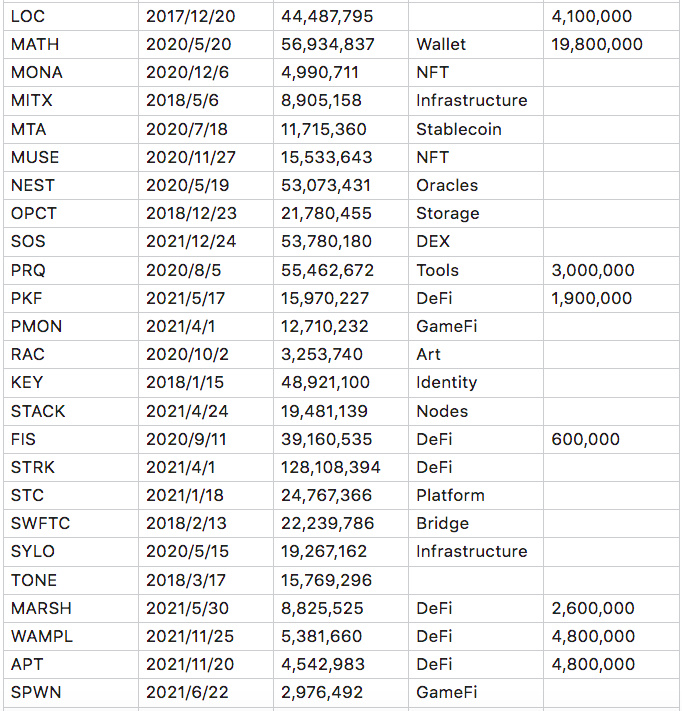Click the GameFi cell in PMON row
Image resolution: width=682 pixels, height=711 pixels.
(x=476, y=326)
